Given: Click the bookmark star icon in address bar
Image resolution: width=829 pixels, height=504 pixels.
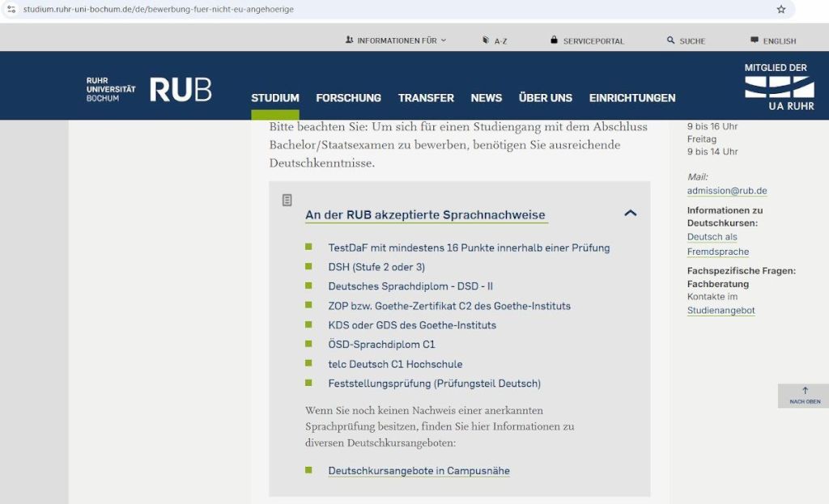Looking at the screenshot, I should 780,10.
